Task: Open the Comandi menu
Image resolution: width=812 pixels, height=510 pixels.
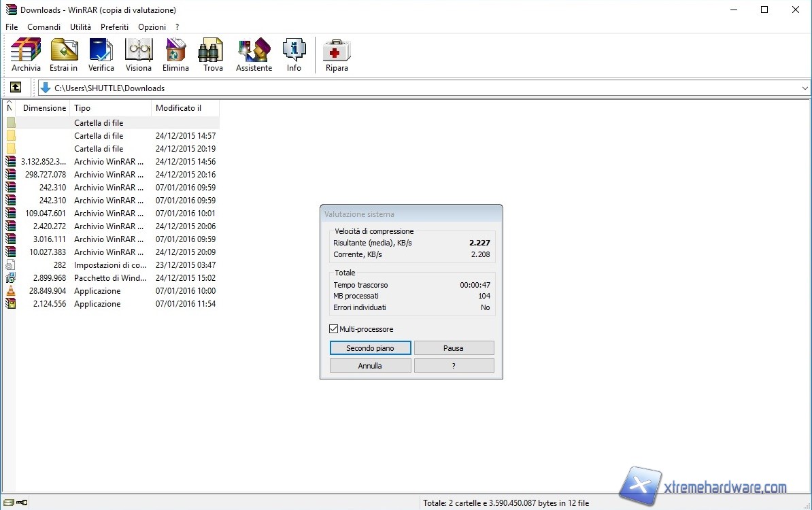Action: pyautogui.click(x=44, y=27)
